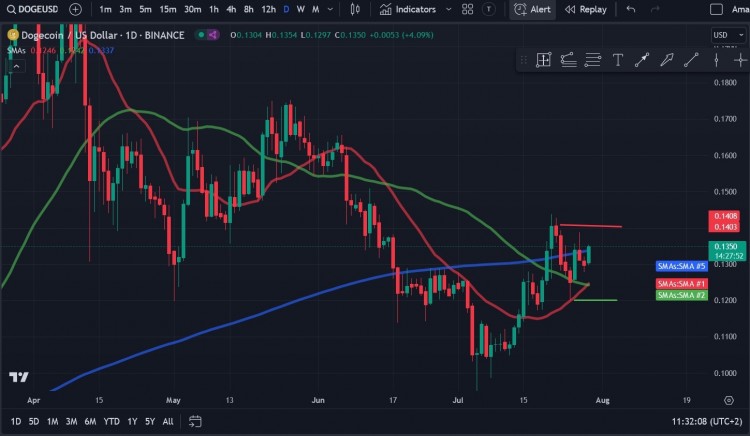Screen dimensions: 750x436
Task: Open the DOGEUSD symbol search
Action: point(33,9)
